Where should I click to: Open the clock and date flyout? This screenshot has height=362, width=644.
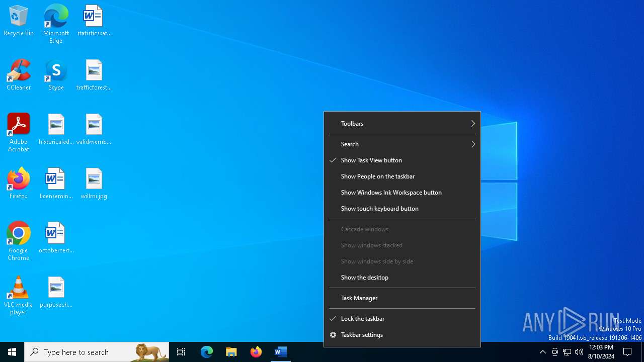[x=601, y=352]
